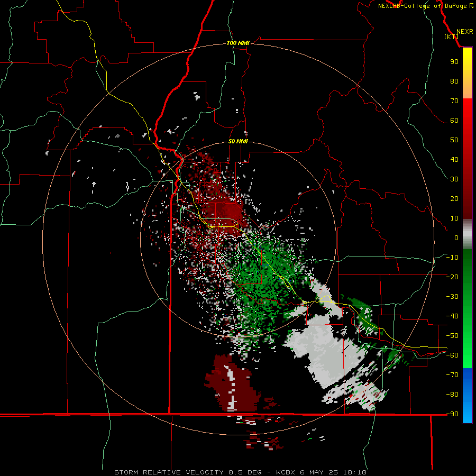The height and width of the screenshot is (476, 476).
Task: Click the KCBX radar site identifier
Action: (x=286, y=472)
